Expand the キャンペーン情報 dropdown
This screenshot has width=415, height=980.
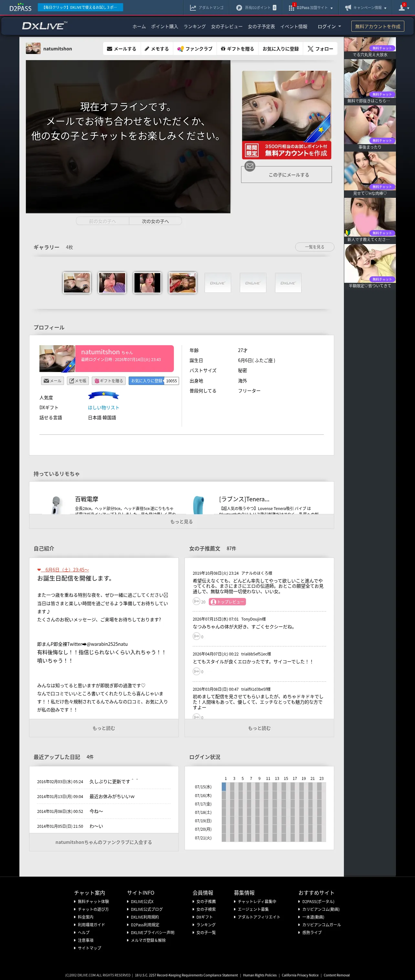coord(385,8)
